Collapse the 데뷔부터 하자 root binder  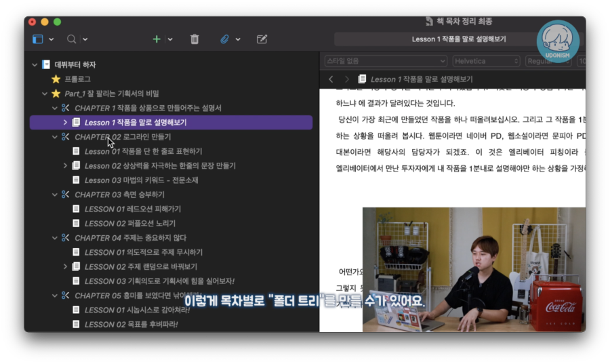click(35, 65)
